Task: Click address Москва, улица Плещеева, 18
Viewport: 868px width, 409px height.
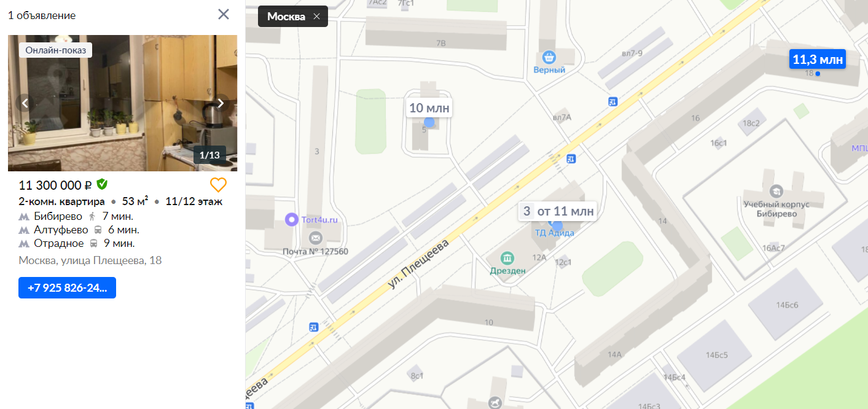Action: [90, 261]
